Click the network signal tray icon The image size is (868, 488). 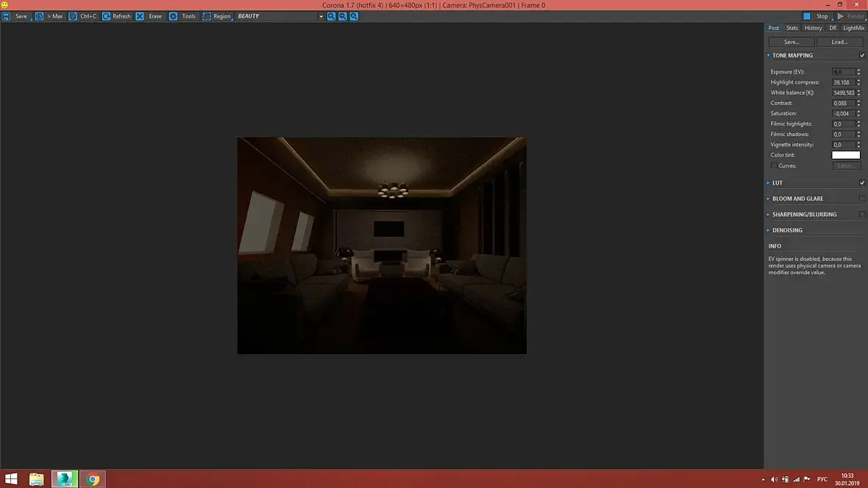click(x=796, y=479)
